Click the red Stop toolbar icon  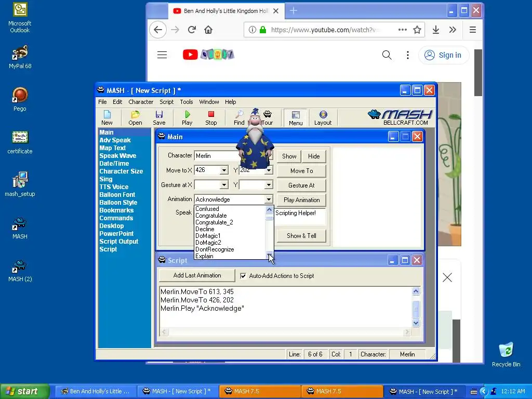(211, 117)
